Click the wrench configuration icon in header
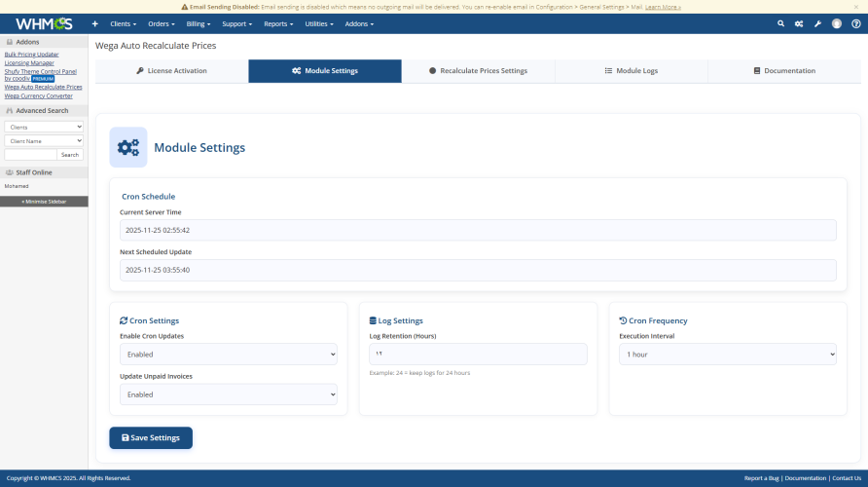 817,23
